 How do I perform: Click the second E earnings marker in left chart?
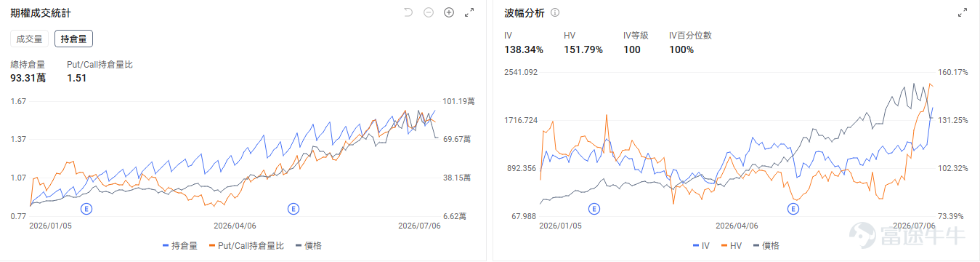coord(293,209)
